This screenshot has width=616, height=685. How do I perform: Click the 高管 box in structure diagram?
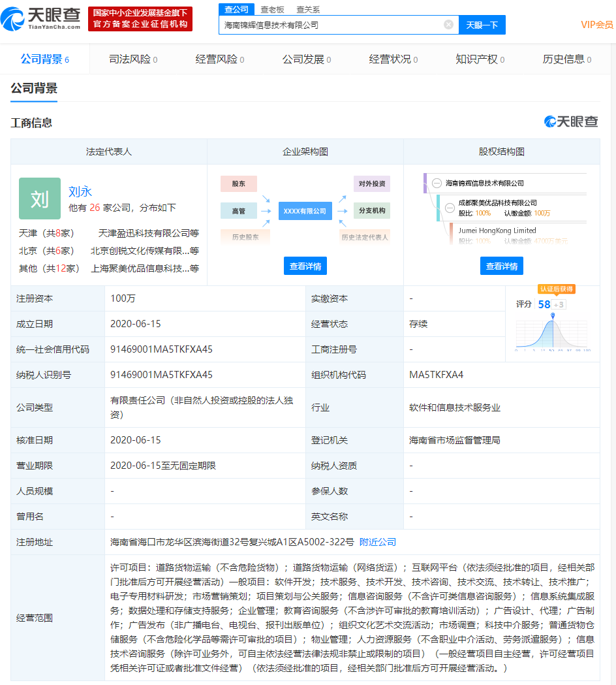pos(238,211)
